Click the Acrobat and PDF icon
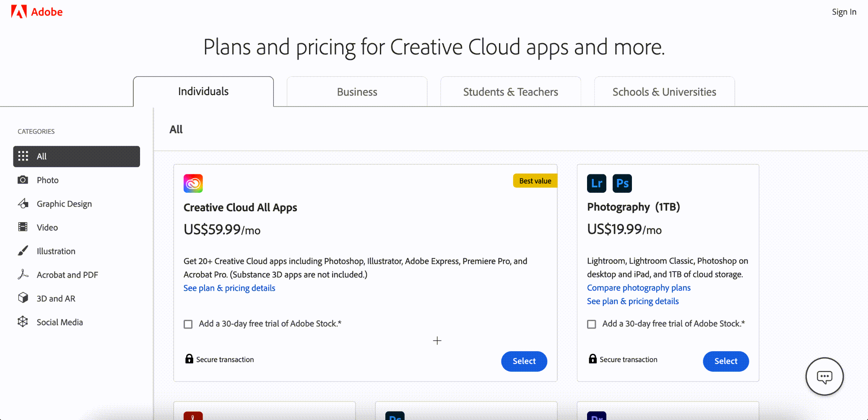This screenshot has width=868, height=420. pos(23,275)
